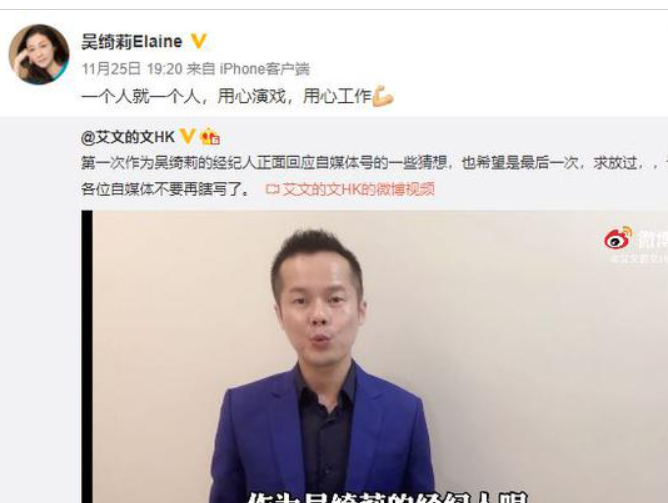Click the verified V badge beside 艾文的文HK
The image size is (668, 503).
(187, 137)
